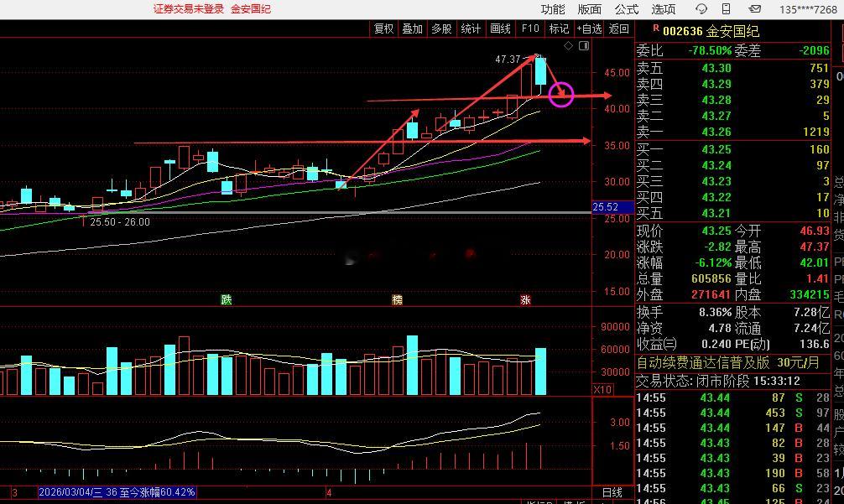
Task: Click stock header 002636 金安国纪
Action: [711, 31]
